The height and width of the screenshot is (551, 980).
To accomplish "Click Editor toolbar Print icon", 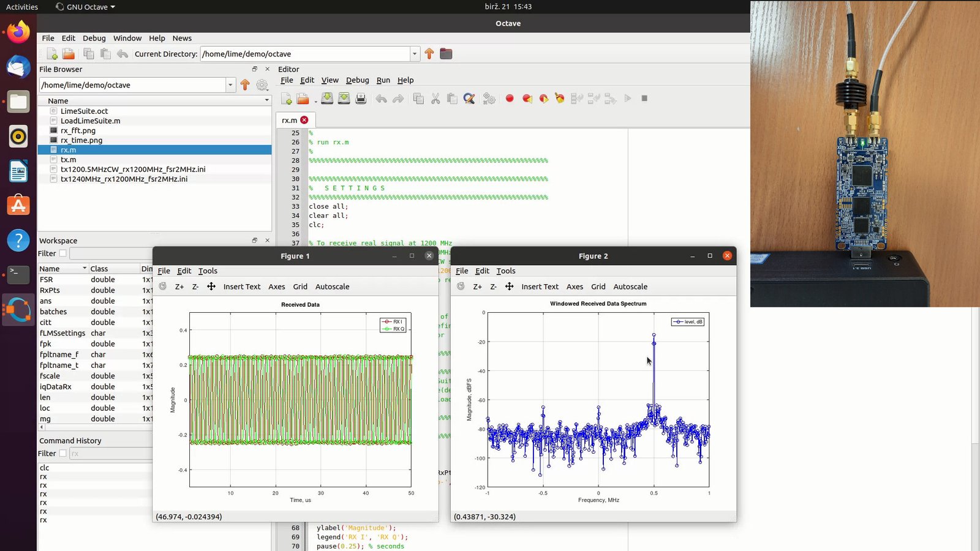I will coord(361,99).
